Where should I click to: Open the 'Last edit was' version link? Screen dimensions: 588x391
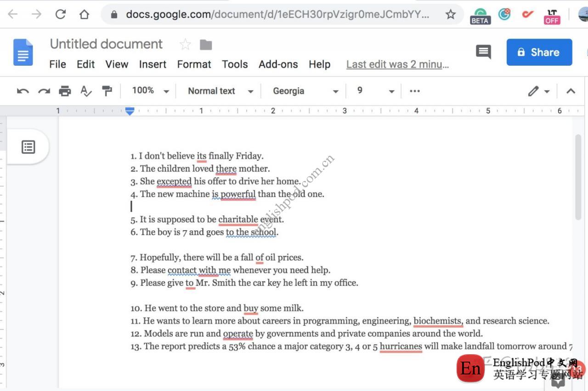[x=397, y=64]
